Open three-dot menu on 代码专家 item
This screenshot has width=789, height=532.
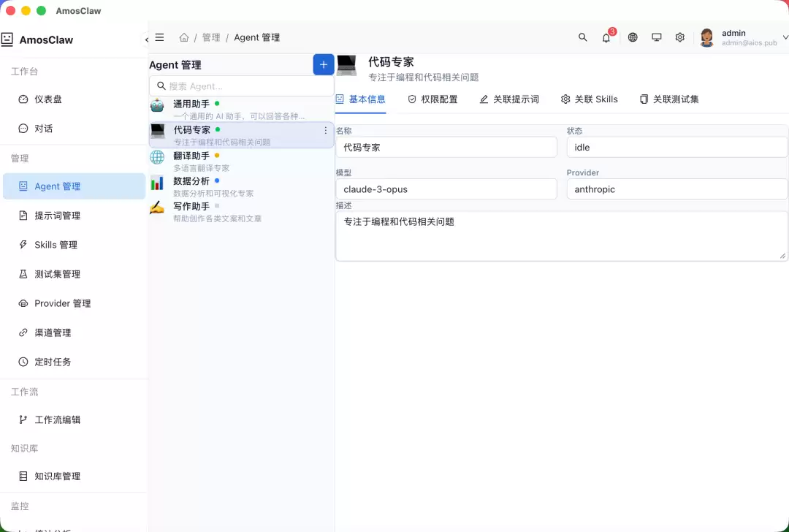326,130
